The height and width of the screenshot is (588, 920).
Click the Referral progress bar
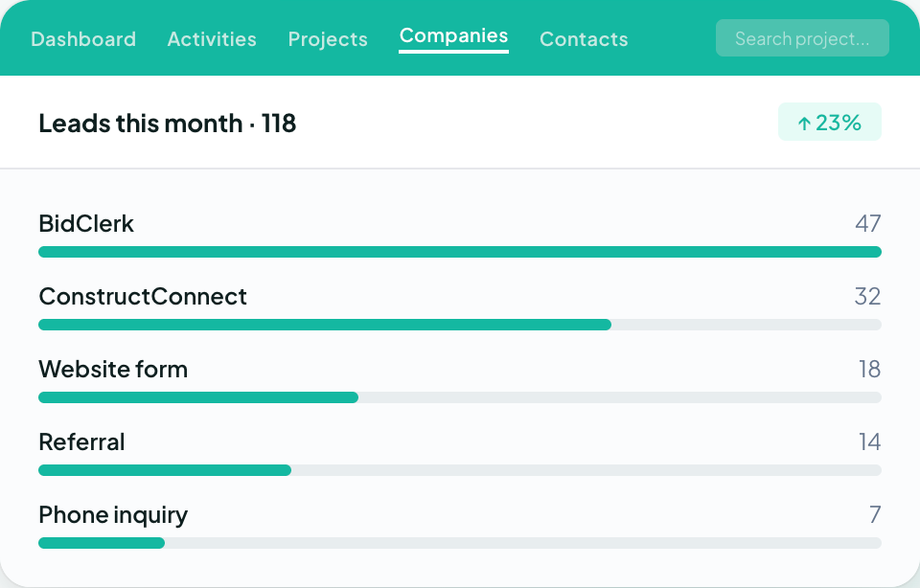(x=460, y=470)
